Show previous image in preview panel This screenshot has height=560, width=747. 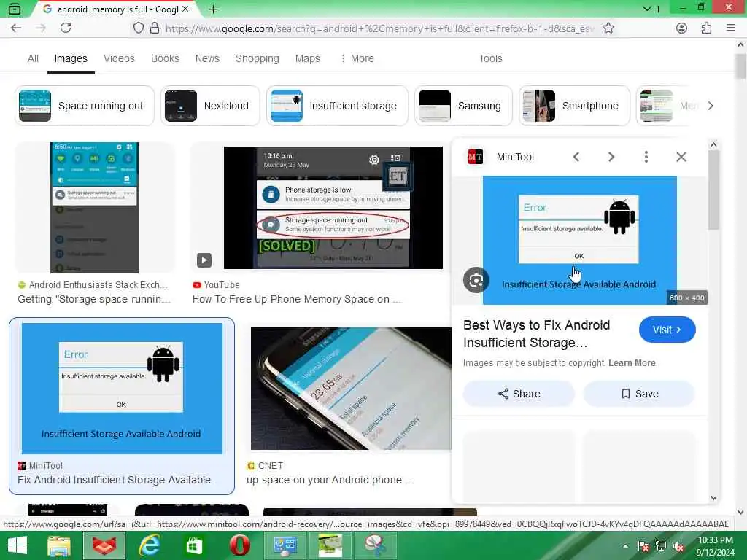(576, 157)
